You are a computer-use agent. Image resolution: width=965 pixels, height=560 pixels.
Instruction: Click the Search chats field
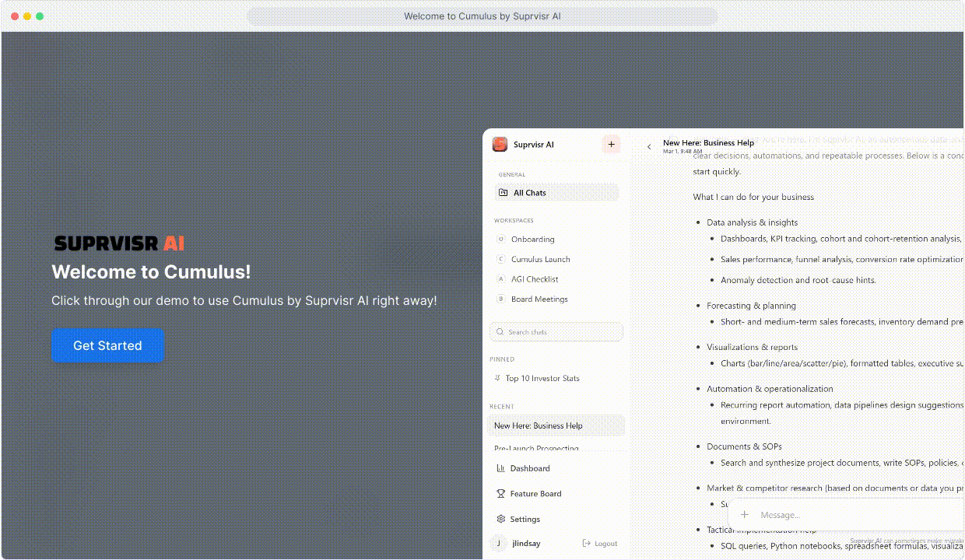point(556,332)
